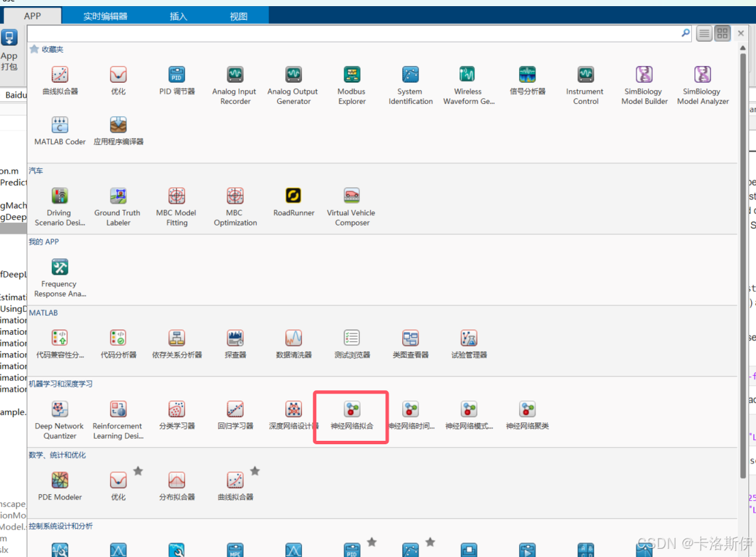This screenshot has height=557, width=756.
Task: Launch the 数据清洗器 app
Action: 293,344
